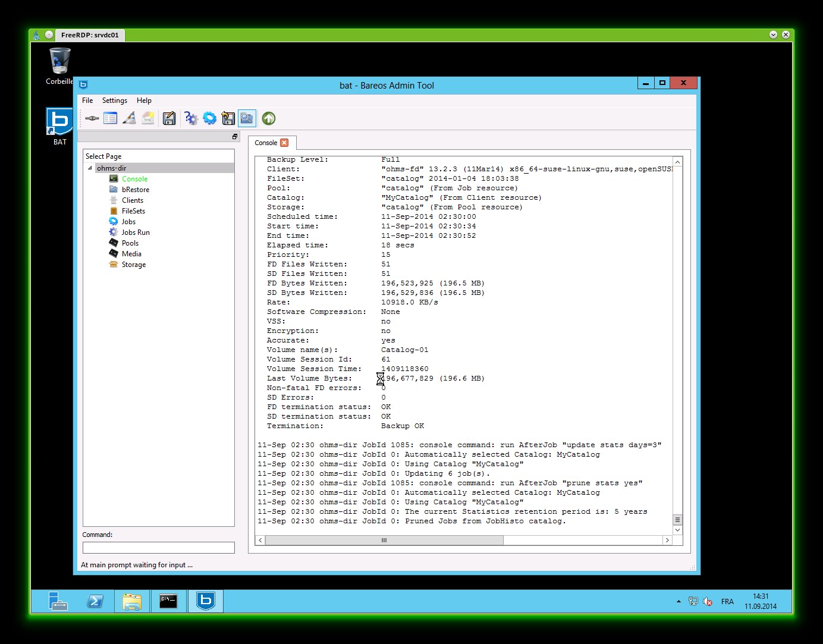This screenshot has width=823, height=644.
Task: Click the horizontal scrollbar in console output
Action: coord(384,540)
